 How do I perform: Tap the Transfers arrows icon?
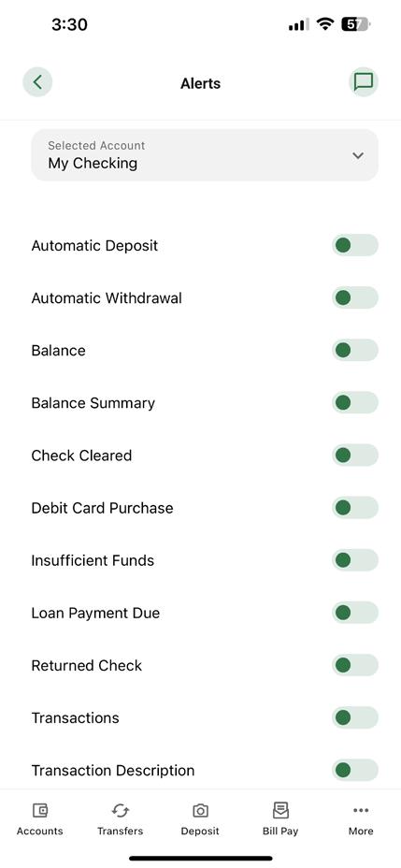120,811
